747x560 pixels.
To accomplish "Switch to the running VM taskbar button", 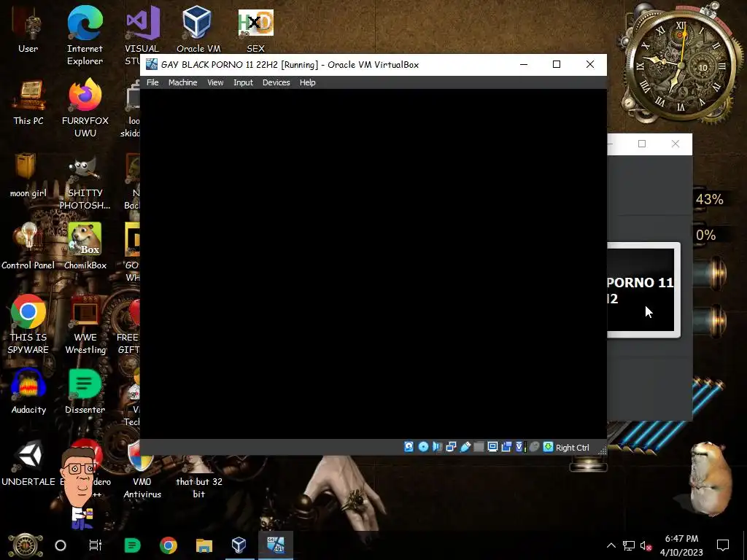I will (x=275, y=545).
